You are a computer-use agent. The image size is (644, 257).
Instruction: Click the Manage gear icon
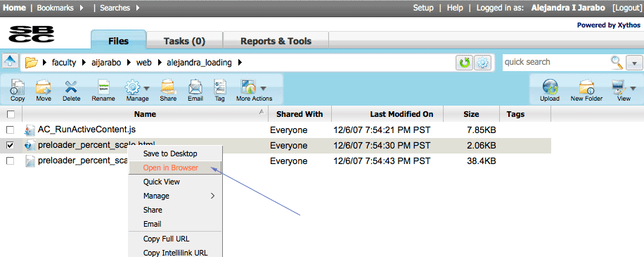[133, 87]
